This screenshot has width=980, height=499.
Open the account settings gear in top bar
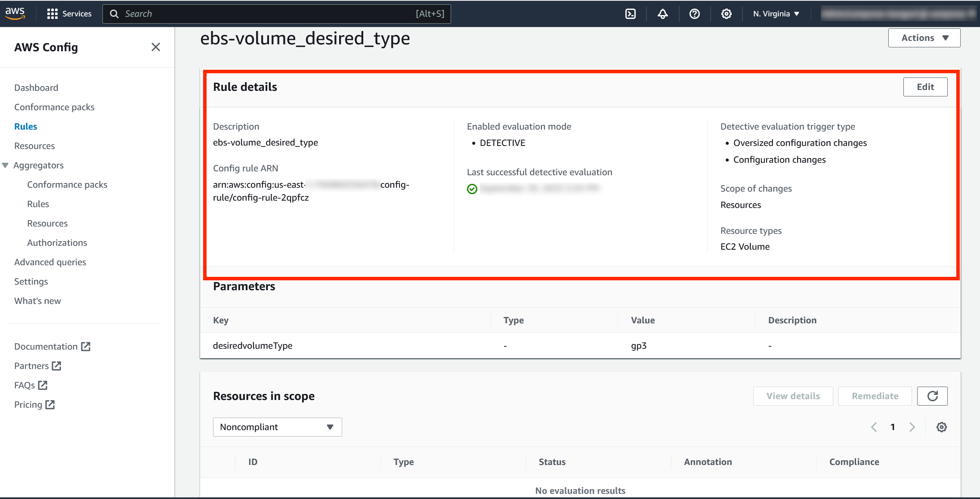tap(726, 13)
